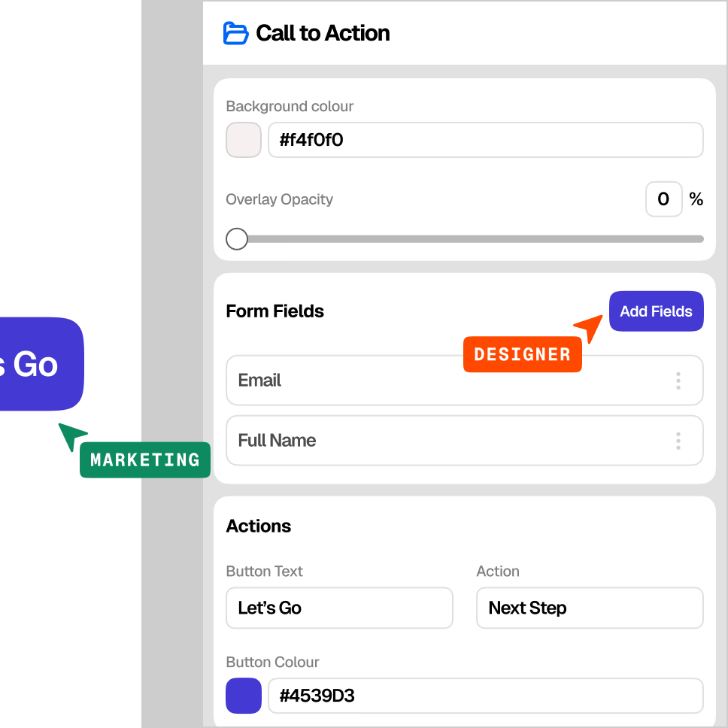Click the Add Fields button

pyautogui.click(x=656, y=311)
